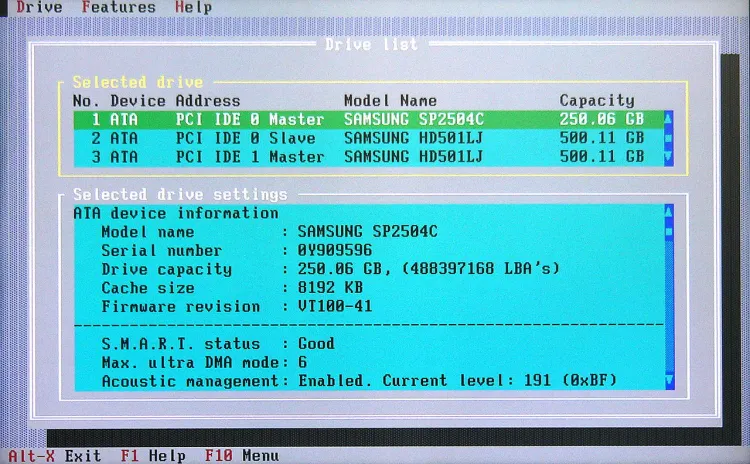Click the Drive list window title

click(x=371, y=44)
